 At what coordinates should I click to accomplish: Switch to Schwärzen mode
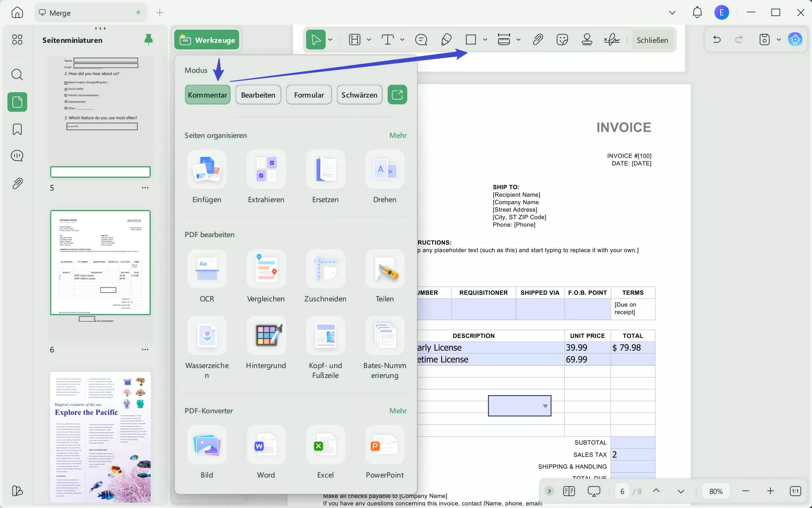coord(359,95)
